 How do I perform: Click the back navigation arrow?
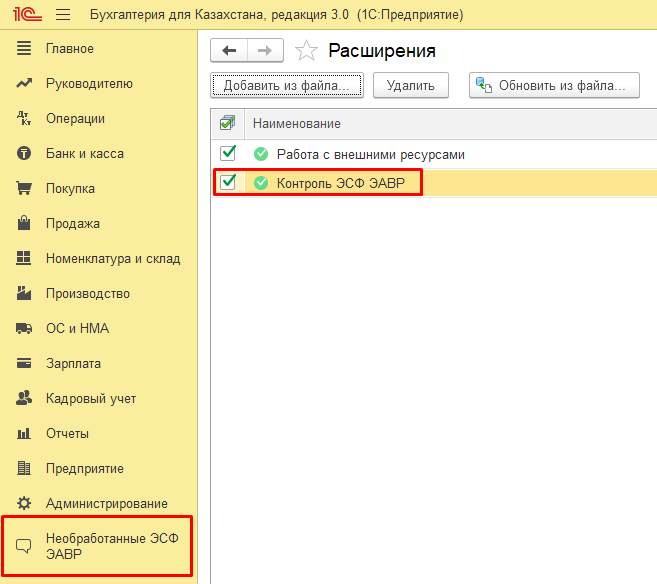click(x=229, y=50)
